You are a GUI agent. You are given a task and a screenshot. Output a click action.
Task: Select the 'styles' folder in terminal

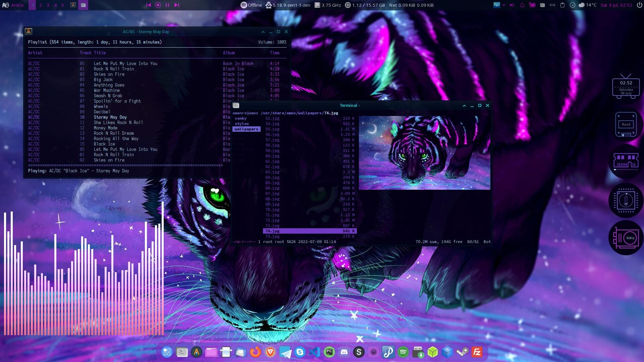tap(241, 124)
